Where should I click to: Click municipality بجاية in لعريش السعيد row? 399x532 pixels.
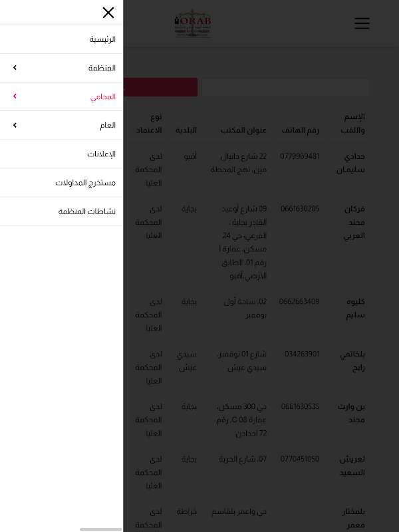189,459
